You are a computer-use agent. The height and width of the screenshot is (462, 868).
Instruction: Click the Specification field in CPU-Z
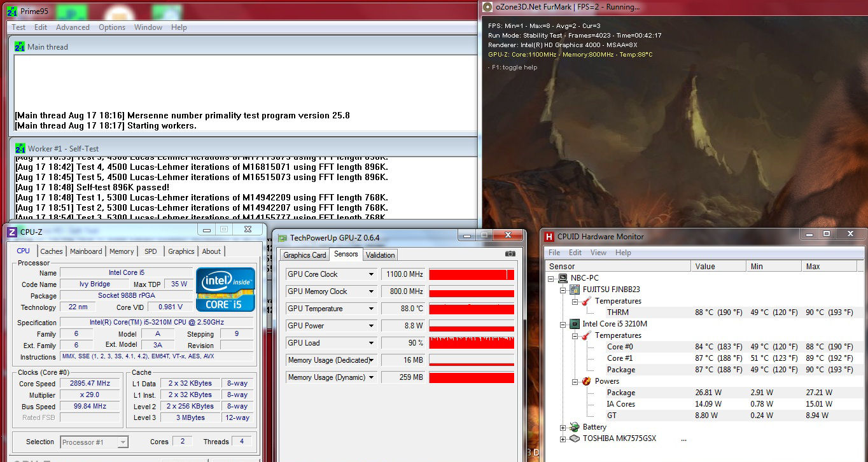[156, 323]
